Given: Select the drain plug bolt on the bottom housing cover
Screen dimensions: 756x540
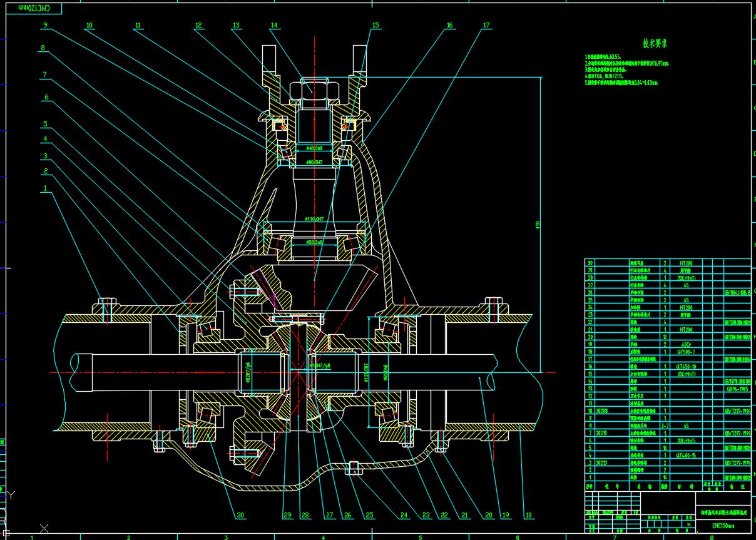Looking at the screenshot, I should (354, 468).
